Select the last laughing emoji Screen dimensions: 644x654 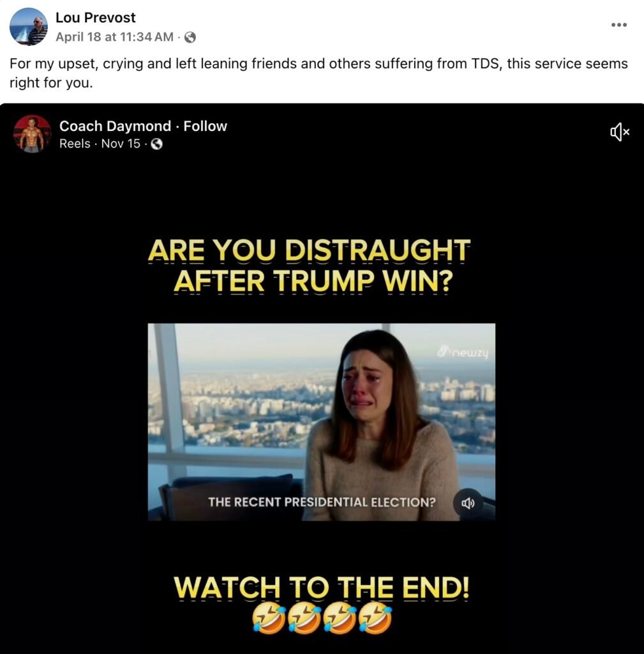tap(375, 619)
